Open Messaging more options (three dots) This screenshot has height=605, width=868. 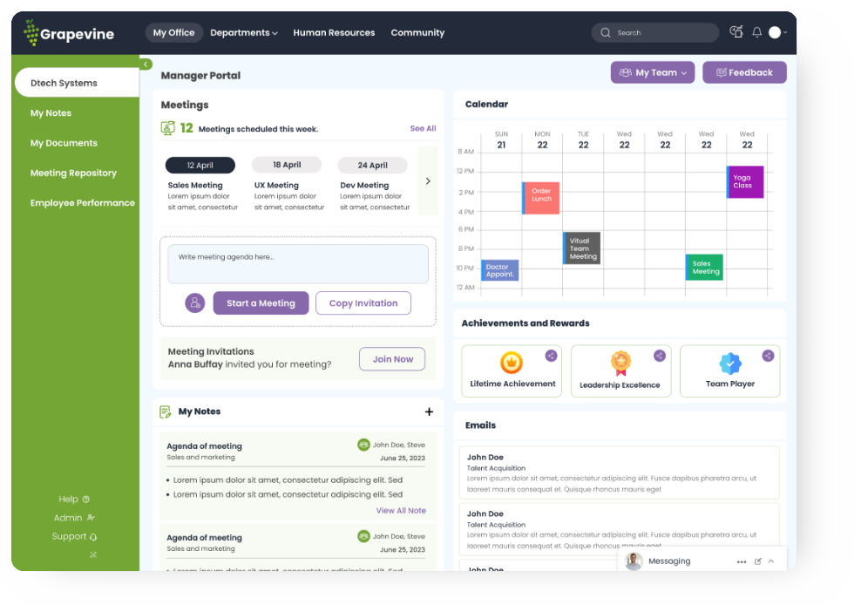[x=742, y=562]
